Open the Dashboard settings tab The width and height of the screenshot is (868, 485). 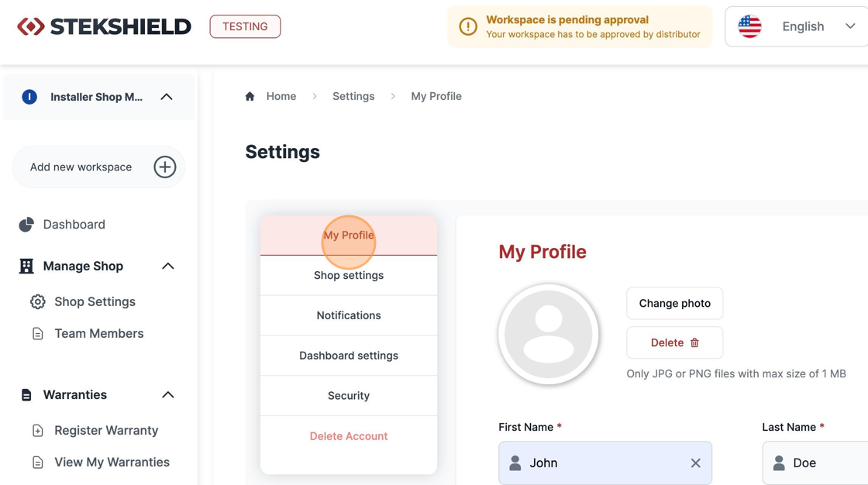tap(349, 356)
